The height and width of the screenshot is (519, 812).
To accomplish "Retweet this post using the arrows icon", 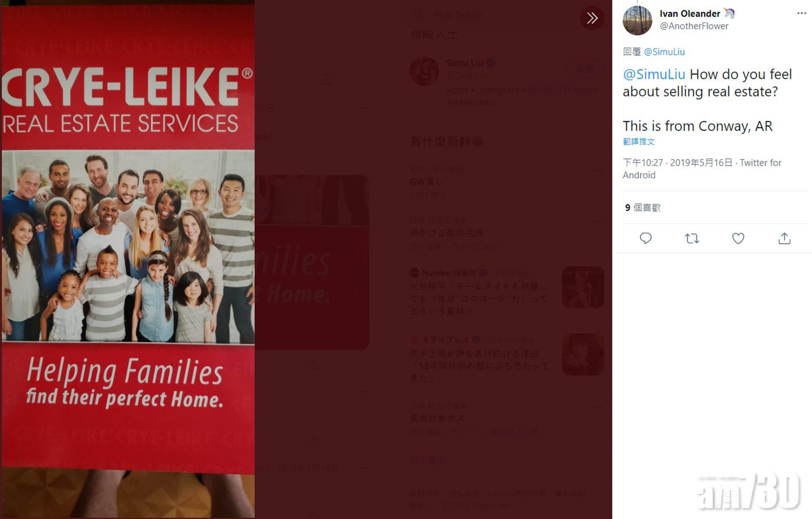I will coord(692,238).
